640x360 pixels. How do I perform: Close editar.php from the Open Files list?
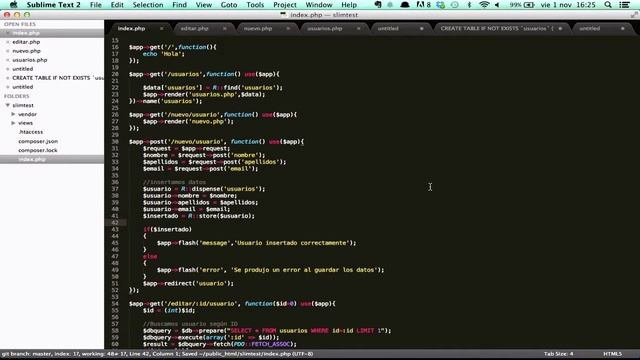coord(7,42)
